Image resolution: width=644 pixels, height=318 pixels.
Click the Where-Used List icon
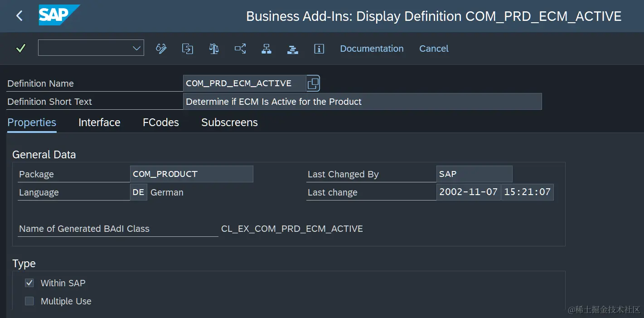240,49
